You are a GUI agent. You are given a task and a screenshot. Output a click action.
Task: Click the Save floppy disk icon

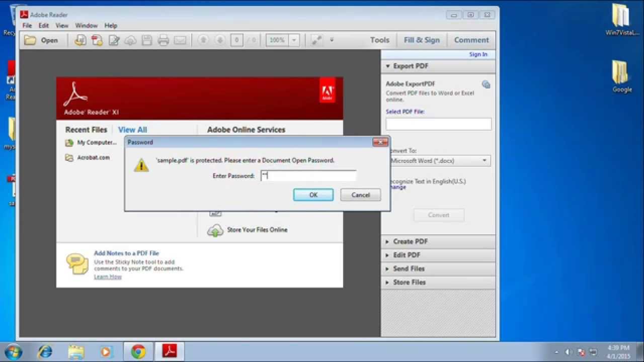146,40
